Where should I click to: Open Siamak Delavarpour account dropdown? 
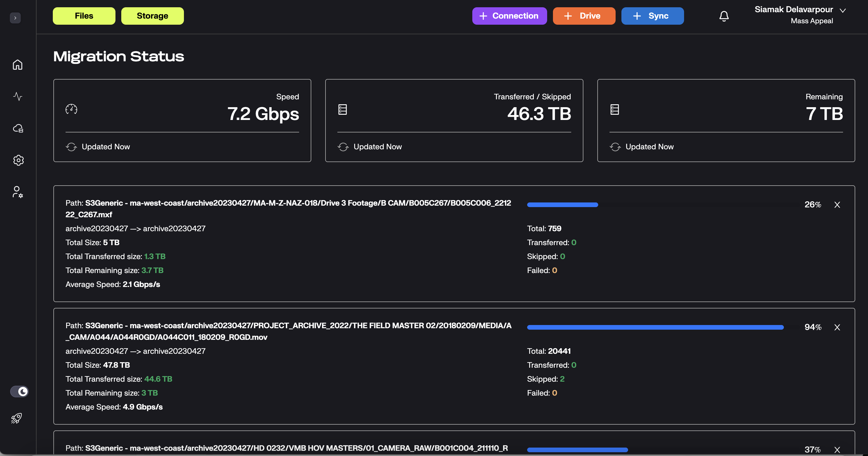click(x=842, y=10)
